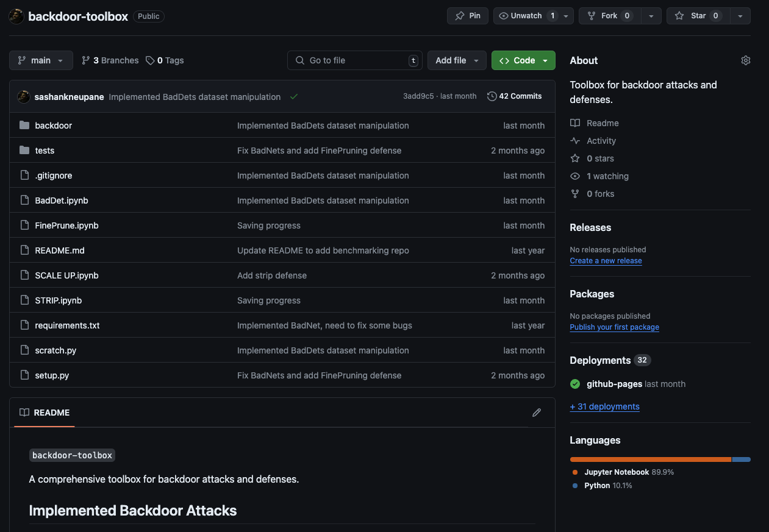Open About settings gear icon

(745, 60)
